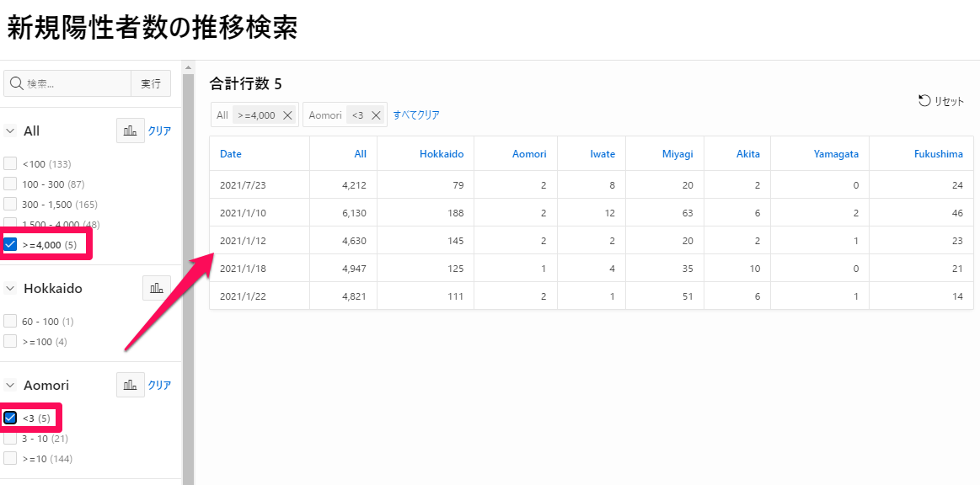Viewport: 980px width, 485px height.
Task: Click the 6,130 All value cell
Action: (343, 212)
